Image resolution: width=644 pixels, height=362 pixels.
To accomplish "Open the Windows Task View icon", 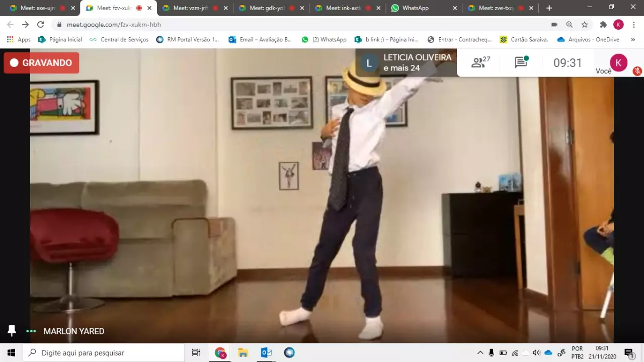I will [x=196, y=352].
